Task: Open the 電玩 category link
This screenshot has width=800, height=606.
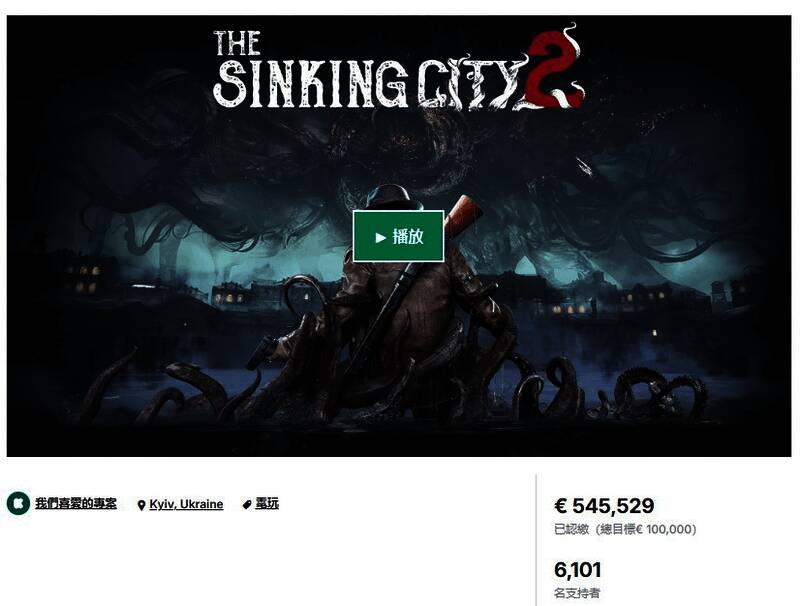Action: (x=267, y=503)
